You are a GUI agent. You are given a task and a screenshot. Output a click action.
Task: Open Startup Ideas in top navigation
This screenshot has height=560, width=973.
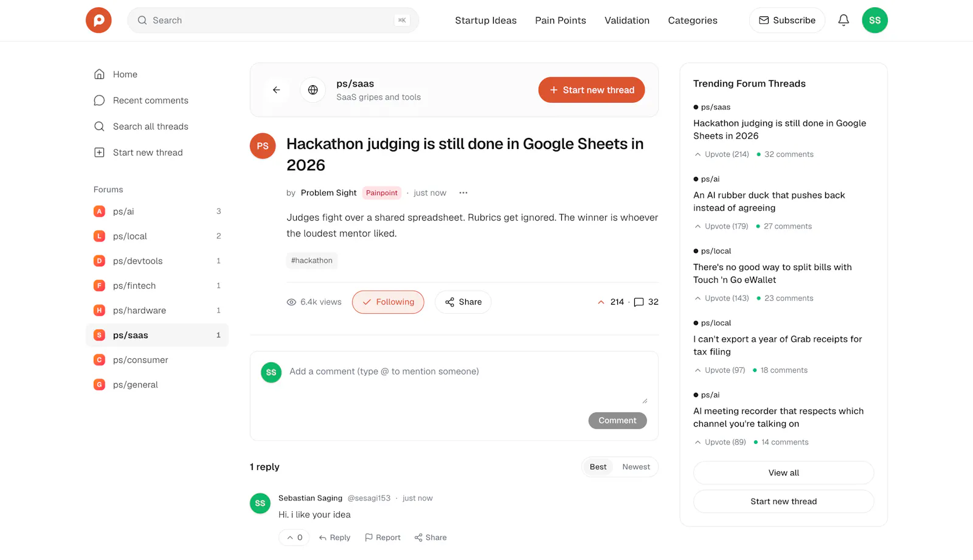(x=486, y=20)
